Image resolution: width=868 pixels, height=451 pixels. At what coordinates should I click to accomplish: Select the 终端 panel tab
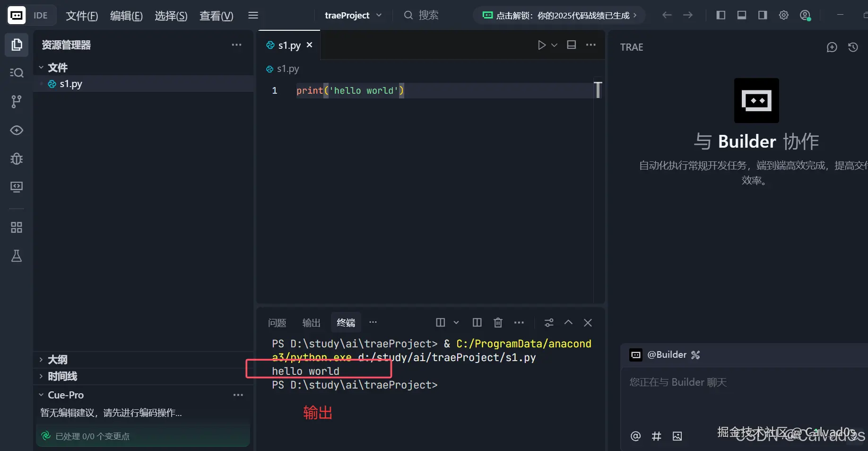[346, 323]
